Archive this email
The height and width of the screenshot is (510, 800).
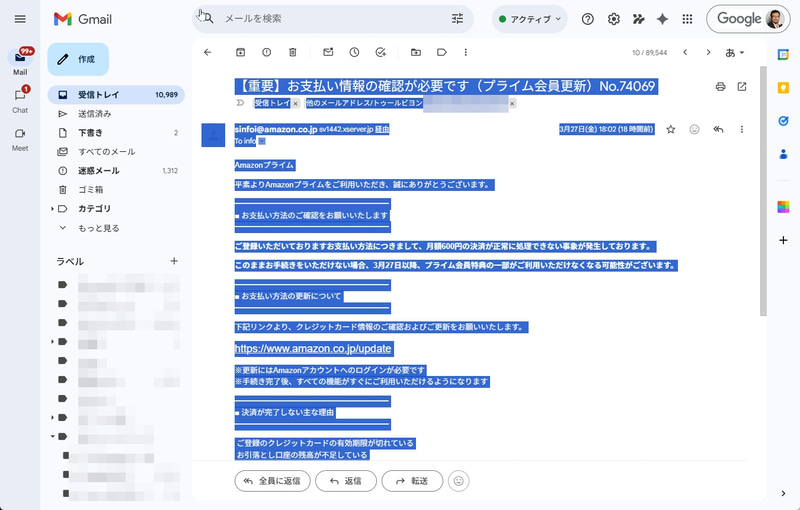coord(240,52)
